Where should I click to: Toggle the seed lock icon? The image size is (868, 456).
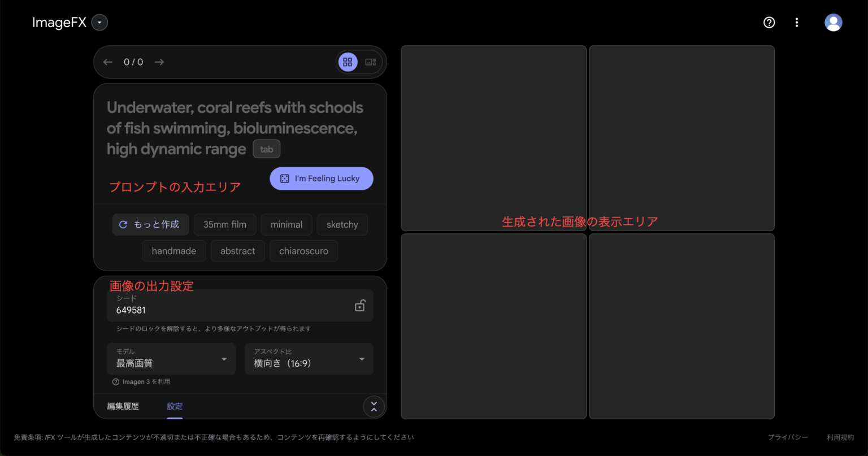pyautogui.click(x=360, y=305)
